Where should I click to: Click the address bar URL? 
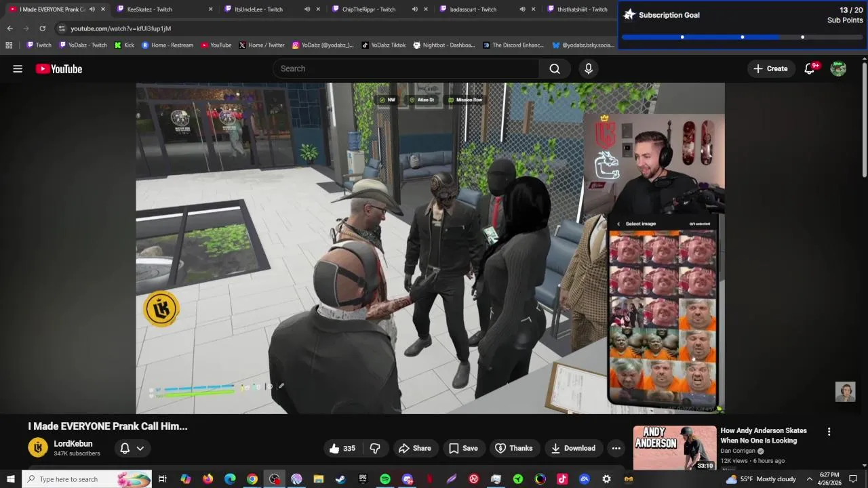121,28
